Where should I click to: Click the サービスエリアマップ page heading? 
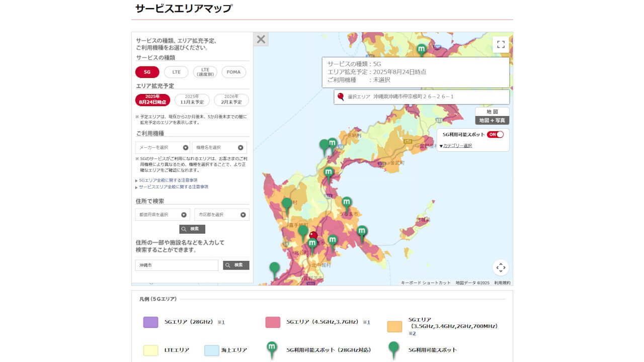pos(184,9)
